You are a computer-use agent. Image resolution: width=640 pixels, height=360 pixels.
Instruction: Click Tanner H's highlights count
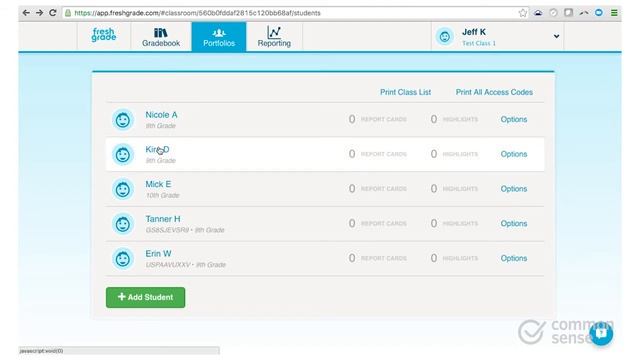point(454,224)
